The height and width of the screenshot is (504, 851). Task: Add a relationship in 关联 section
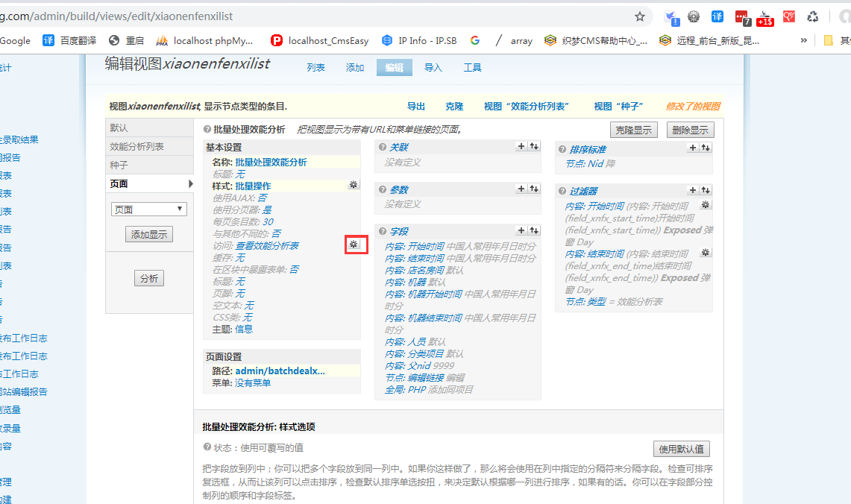click(521, 147)
